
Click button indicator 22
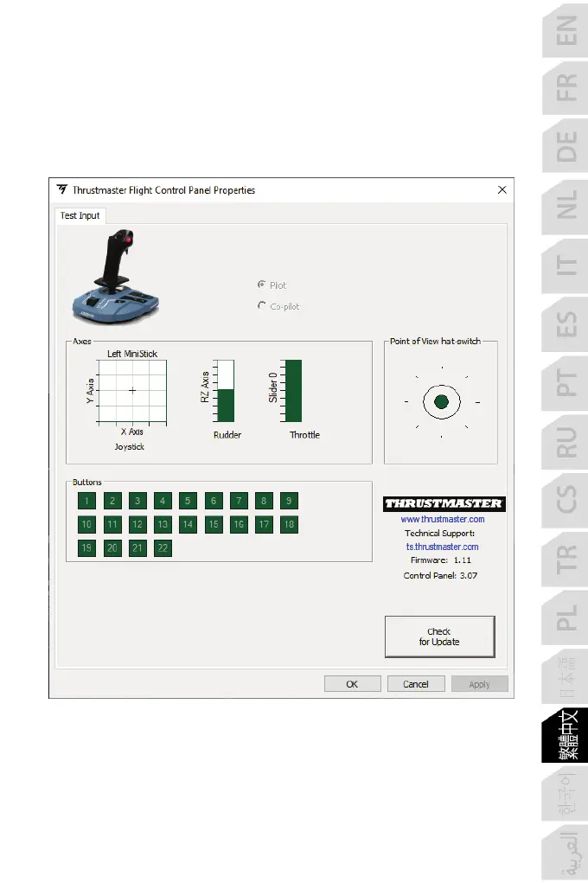(x=163, y=547)
